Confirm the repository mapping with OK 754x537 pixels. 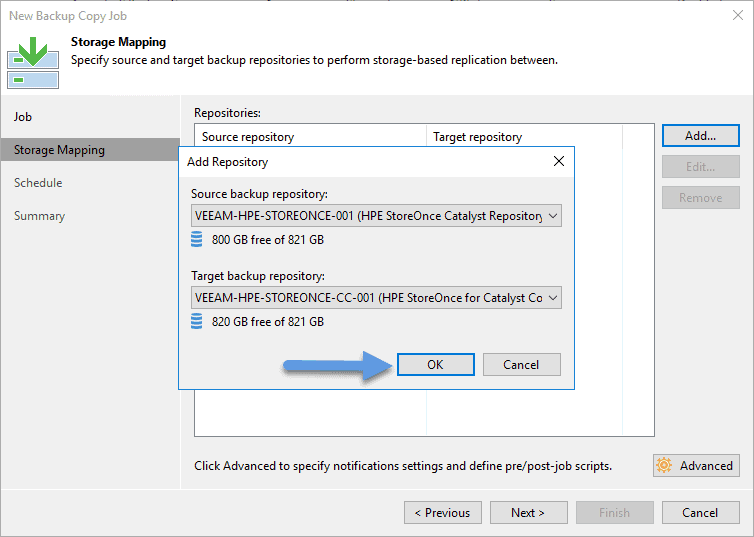(x=436, y=364)
